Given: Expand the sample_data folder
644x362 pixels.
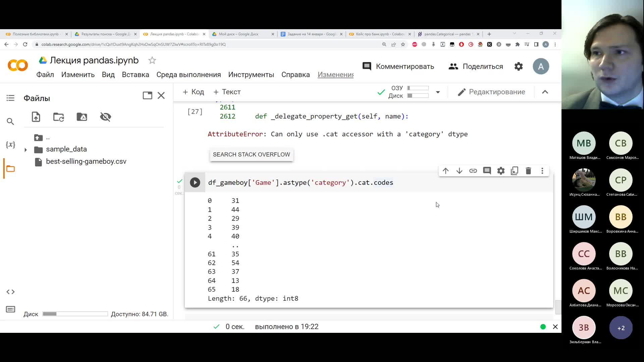Looking at the screenshot, I should [25, 149].
